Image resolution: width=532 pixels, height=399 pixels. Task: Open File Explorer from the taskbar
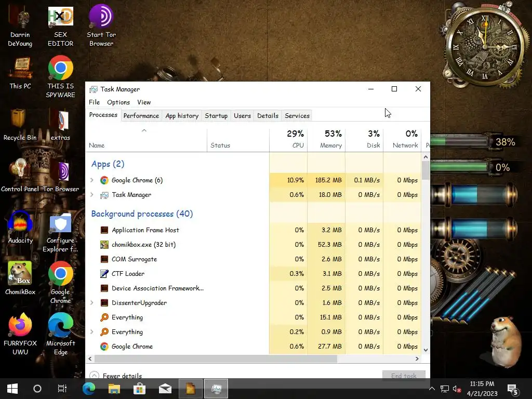114,389
